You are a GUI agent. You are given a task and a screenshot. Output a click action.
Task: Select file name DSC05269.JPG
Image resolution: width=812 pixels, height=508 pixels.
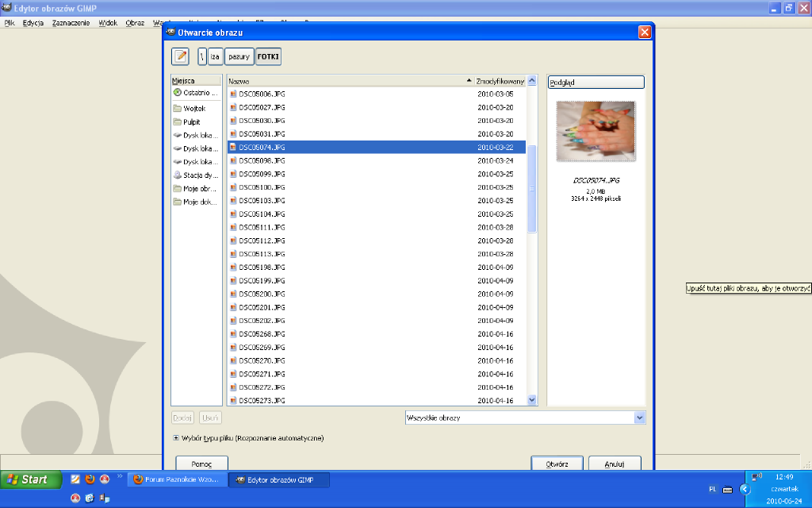262,348
